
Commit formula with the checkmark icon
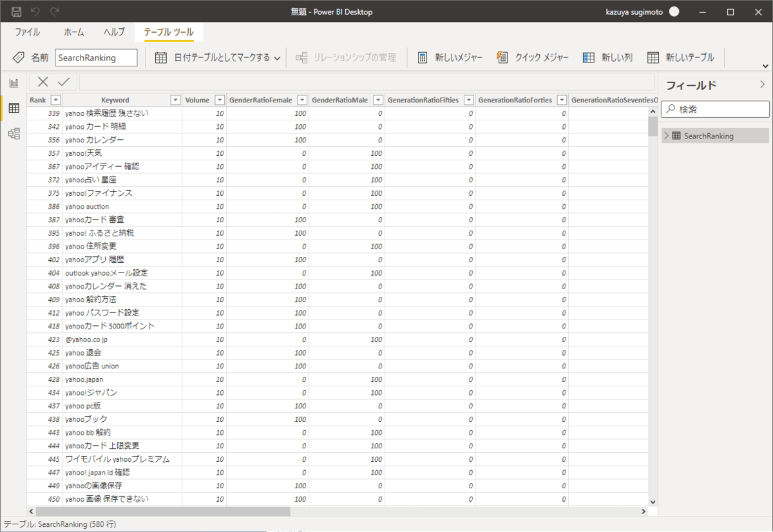(63, 82)
